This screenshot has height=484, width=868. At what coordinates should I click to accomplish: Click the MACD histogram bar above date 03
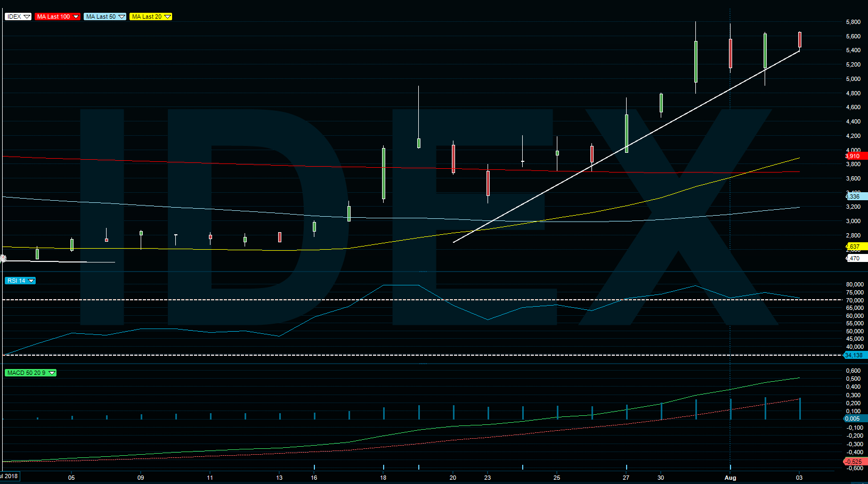click(799, 408)
